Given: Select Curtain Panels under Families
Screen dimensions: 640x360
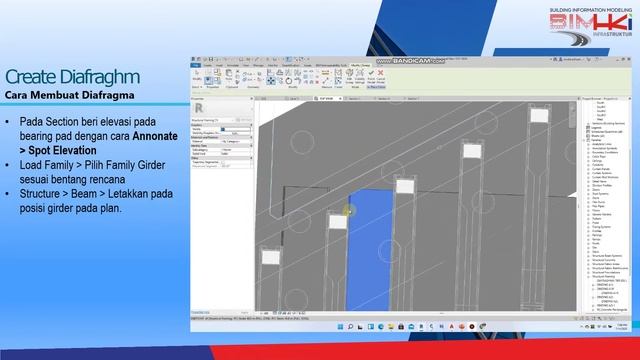Looking at the screenshot, I should click(601, 169).
